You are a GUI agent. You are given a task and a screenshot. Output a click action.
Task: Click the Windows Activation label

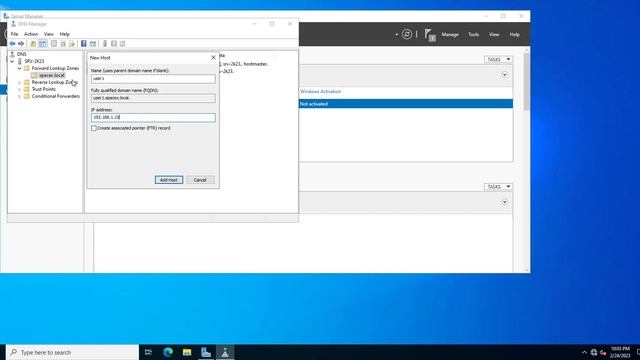point(320,92)
